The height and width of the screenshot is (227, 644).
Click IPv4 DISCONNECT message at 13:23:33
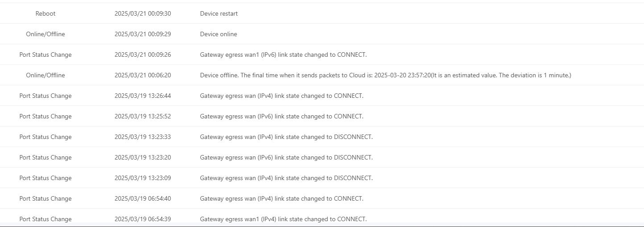coord(286,137)
